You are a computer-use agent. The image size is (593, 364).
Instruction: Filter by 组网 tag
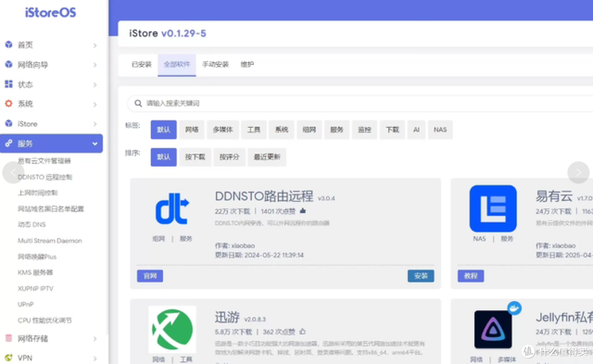tap(309, 130)
